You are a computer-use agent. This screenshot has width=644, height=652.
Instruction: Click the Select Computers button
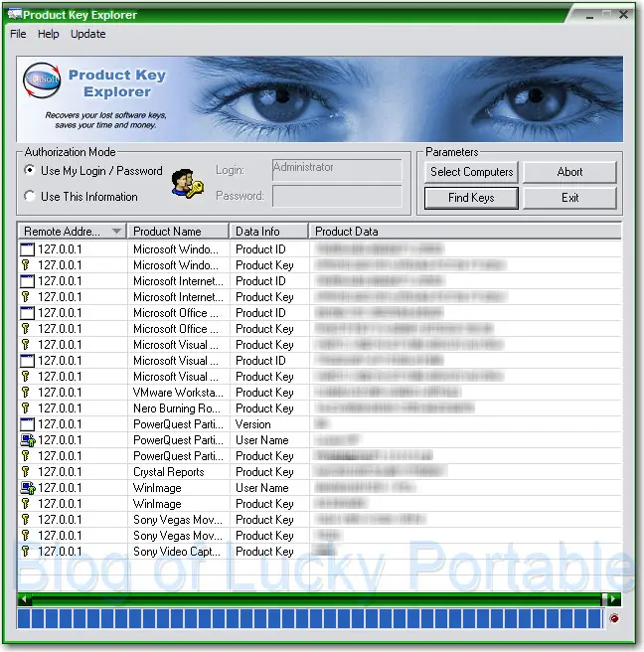point(471,172)
